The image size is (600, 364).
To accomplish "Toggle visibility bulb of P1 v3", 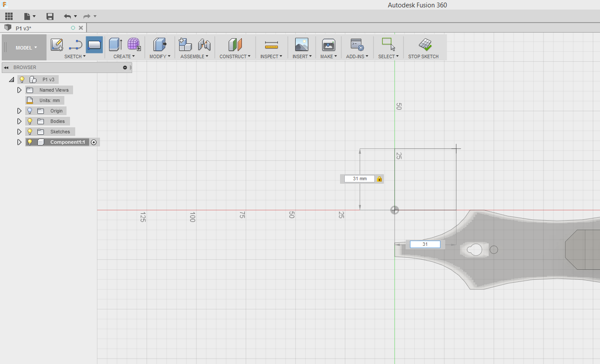I will pyautogui.click(x=22, y=79).
